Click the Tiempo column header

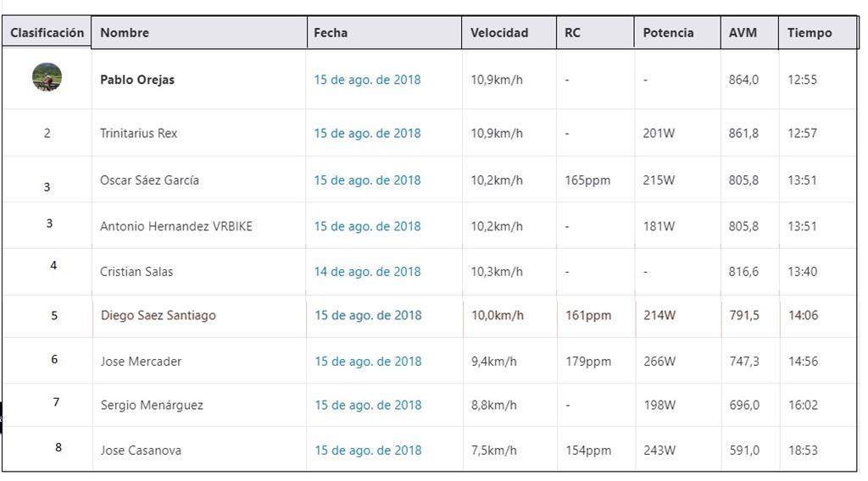tap(818, 33)
